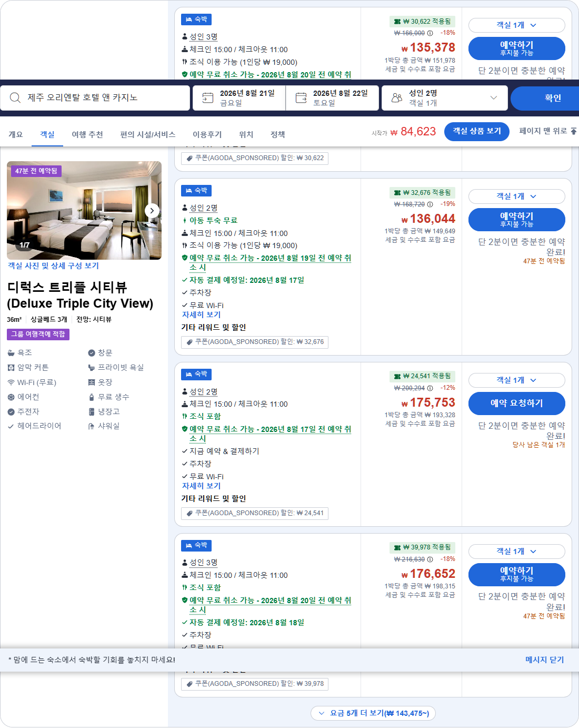Image resolution: width=579 pixels, height=728 pixels.
Task: Click the window icon next to 창문
Action: click(x=92, y=353)
